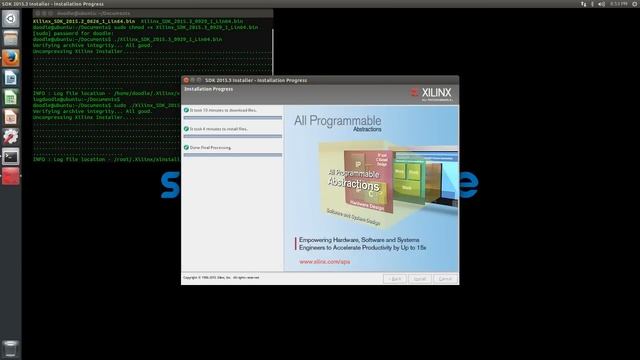
Task: Open the Trash at launcher bottom
Action: [x=11, y=349]
